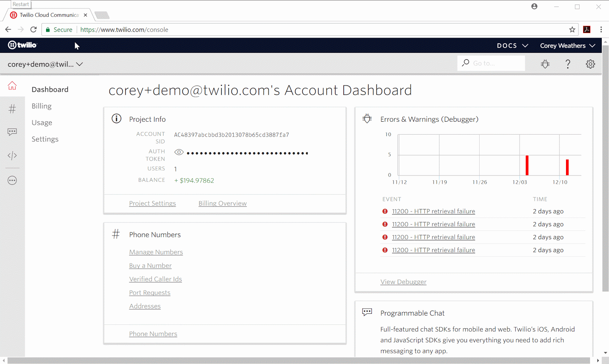The width and height of the screenshot is (609, 364).
Task: Close the Twilio browser tab
Action: tap(85, 15)
